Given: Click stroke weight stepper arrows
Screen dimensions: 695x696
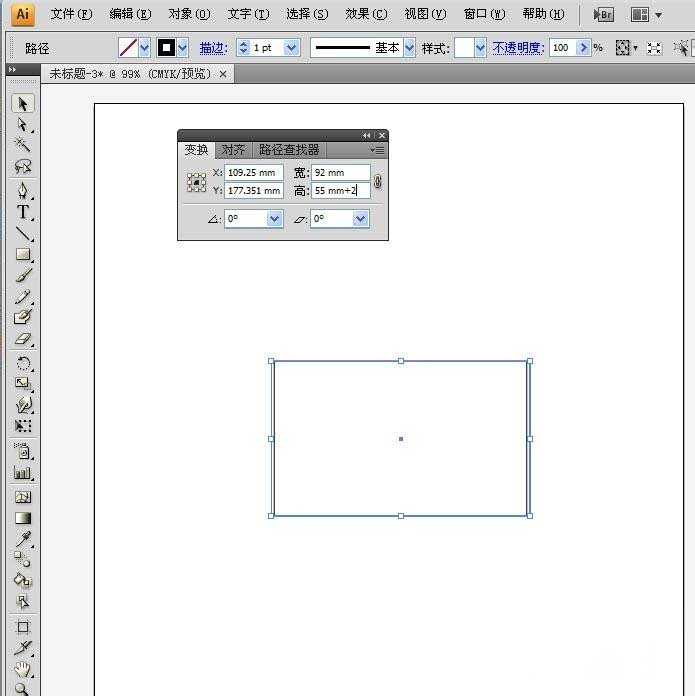Looking at the screenshot, I should point(243,47).
